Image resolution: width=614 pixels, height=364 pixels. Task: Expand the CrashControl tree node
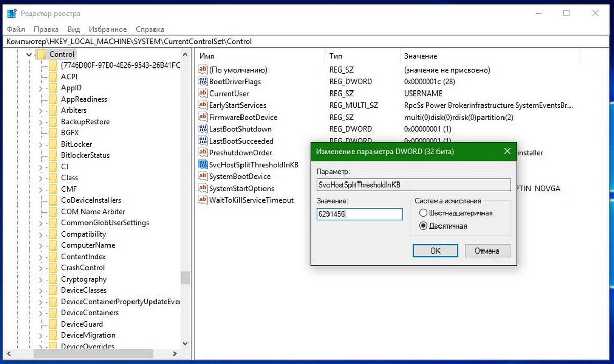click(x=41, y=268)
